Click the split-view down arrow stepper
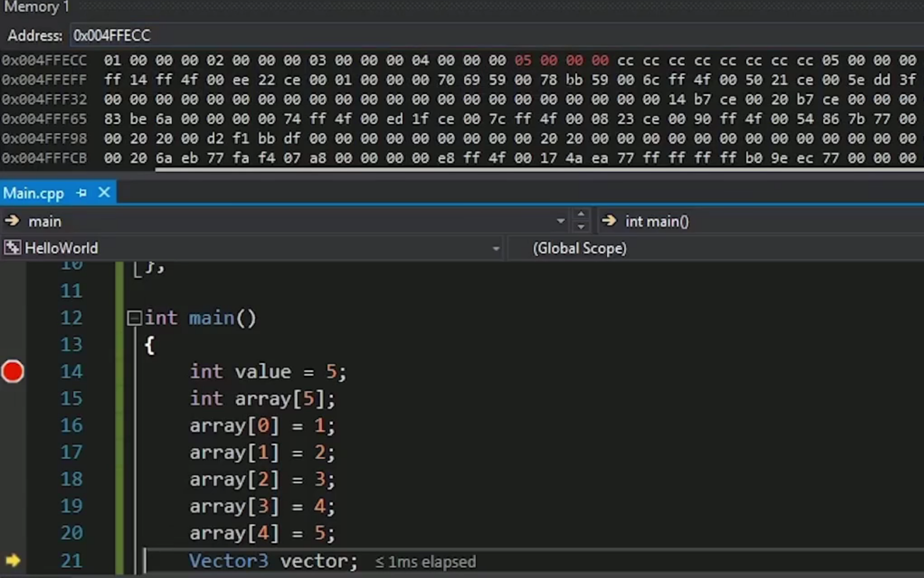 [x=581, y=226]
